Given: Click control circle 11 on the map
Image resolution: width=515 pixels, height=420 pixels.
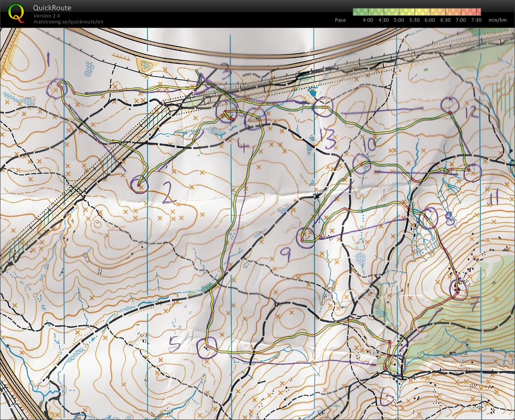Looking at the screenshot, I should [x=472, y=172].
